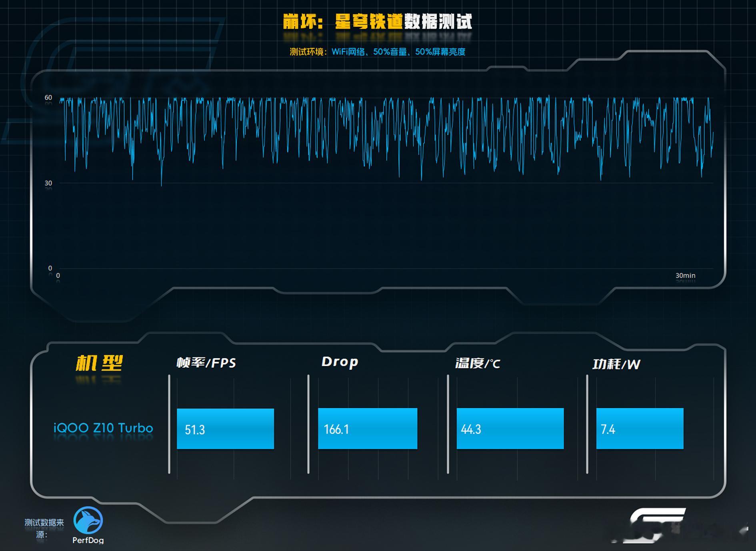Screen dimensions: 756x551
Task: Click the title 崩坏：星穹铁道数据测试
Action: tap(378, 22)
